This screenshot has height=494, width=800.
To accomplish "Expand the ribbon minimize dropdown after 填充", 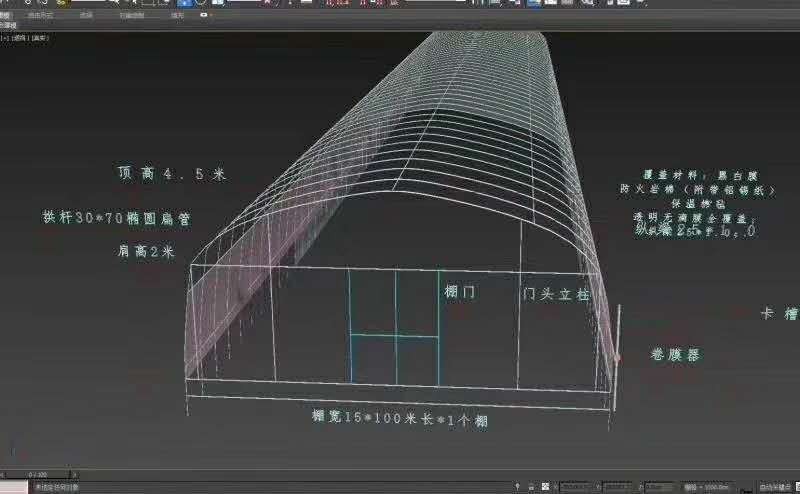I will [x=203, y=15].
